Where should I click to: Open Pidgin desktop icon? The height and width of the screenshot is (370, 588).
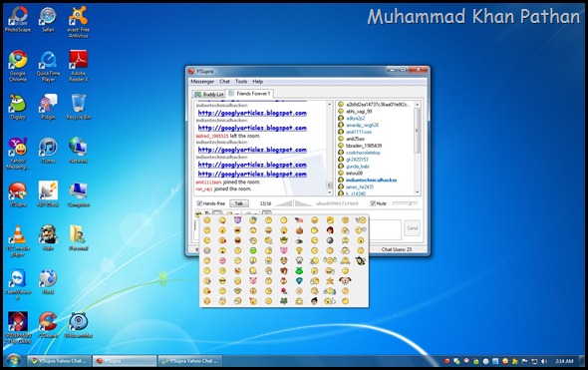(48, 107)
